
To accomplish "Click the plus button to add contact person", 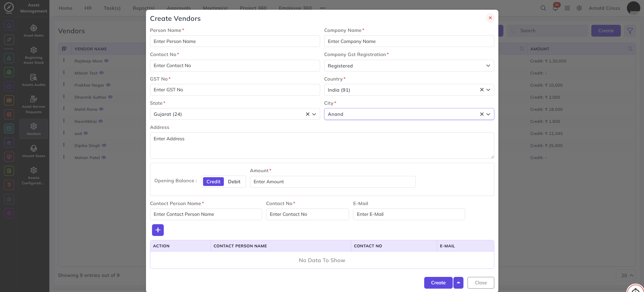I will pos(158,230).
